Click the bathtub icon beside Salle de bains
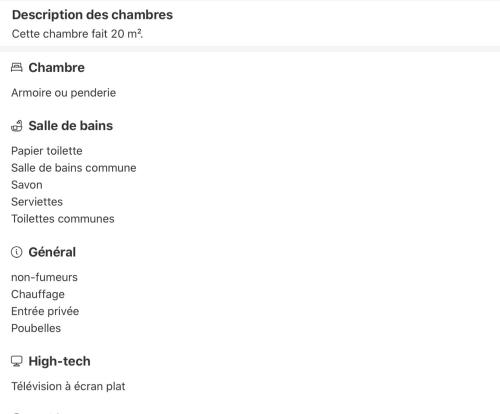The image size is (500, 414). (17, 126)
